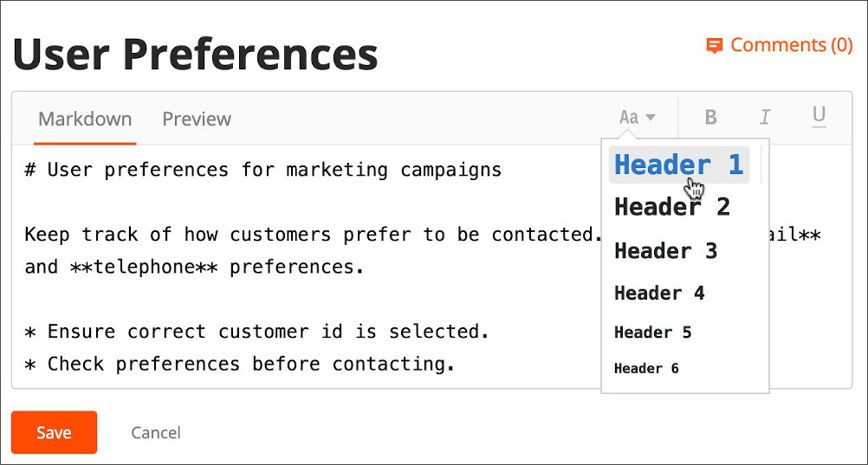
Task: Click the User Preferences page title
Action: pyautogui.click(x=195, y=54)
